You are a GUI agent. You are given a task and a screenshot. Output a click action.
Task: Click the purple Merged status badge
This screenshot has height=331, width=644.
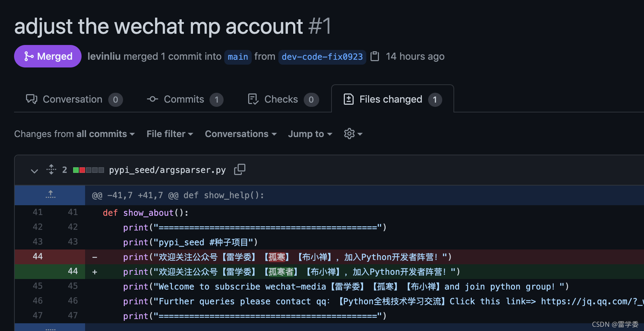coord(48,56)
